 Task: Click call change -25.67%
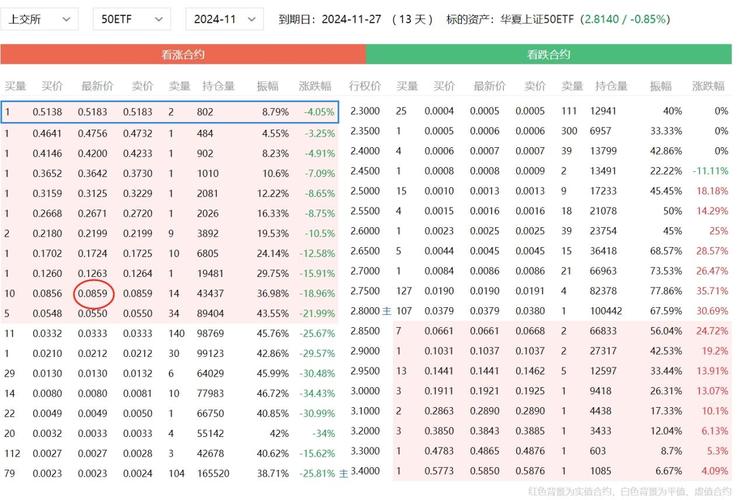[317, 334]
